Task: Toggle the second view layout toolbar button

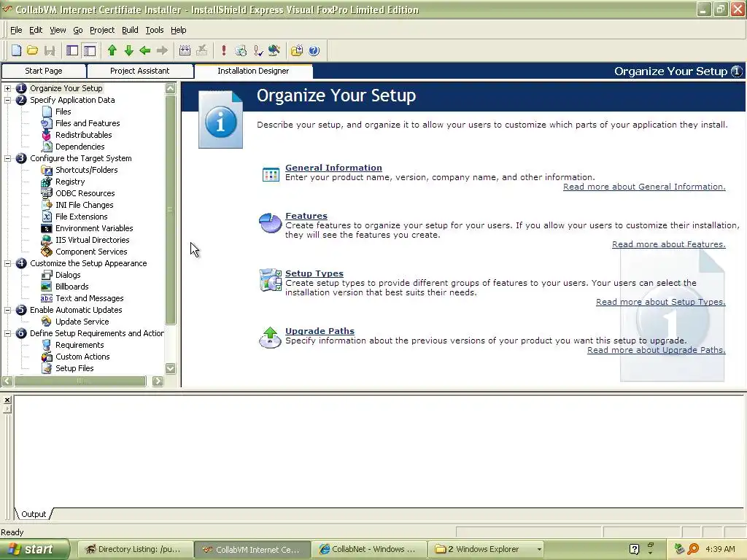Action: click(x=89, y=50)
